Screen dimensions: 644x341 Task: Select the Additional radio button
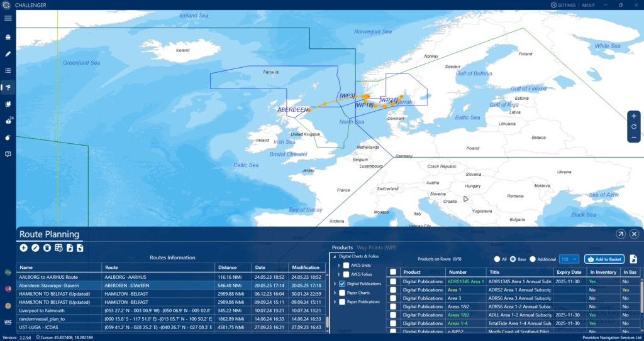(x=533, y=259)
